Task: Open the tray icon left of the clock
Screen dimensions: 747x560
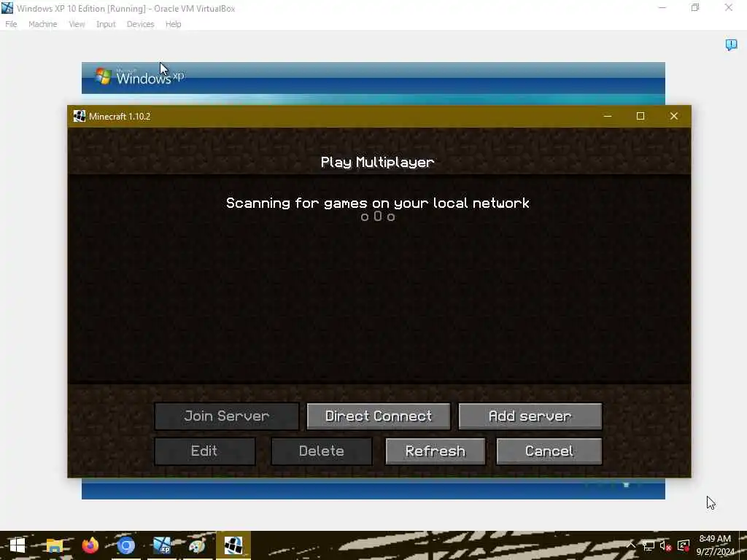Action: point(684,545)
